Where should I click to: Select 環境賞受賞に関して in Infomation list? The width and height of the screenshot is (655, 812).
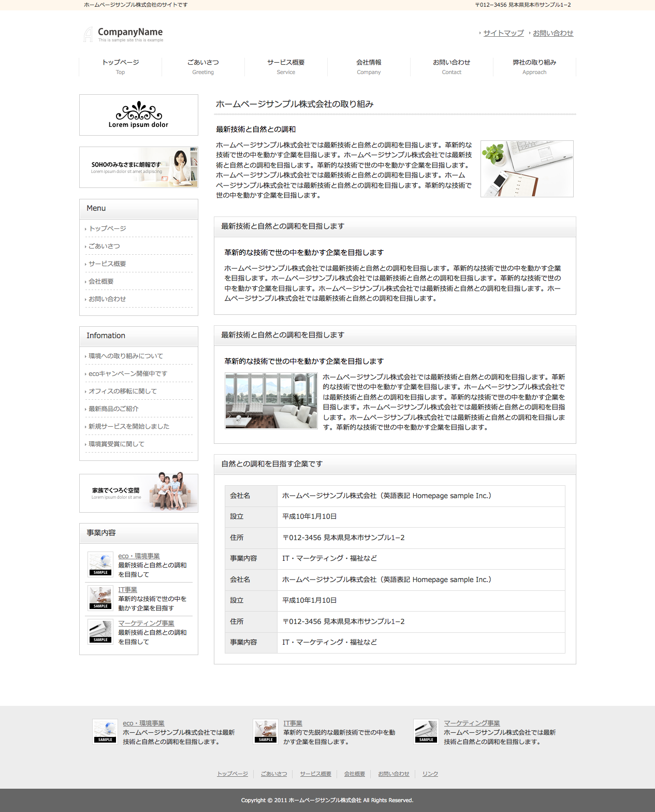(x=117, y=444)
